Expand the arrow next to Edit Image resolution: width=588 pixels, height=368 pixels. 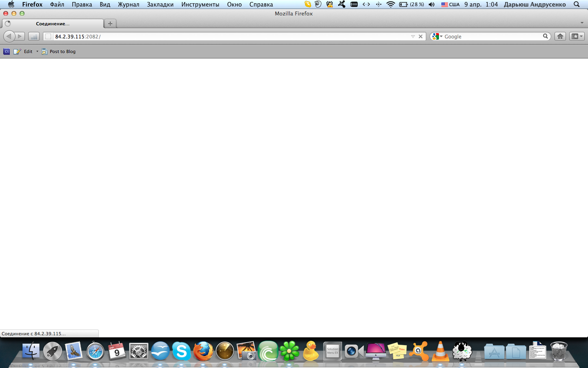click(x=37, y=52)
